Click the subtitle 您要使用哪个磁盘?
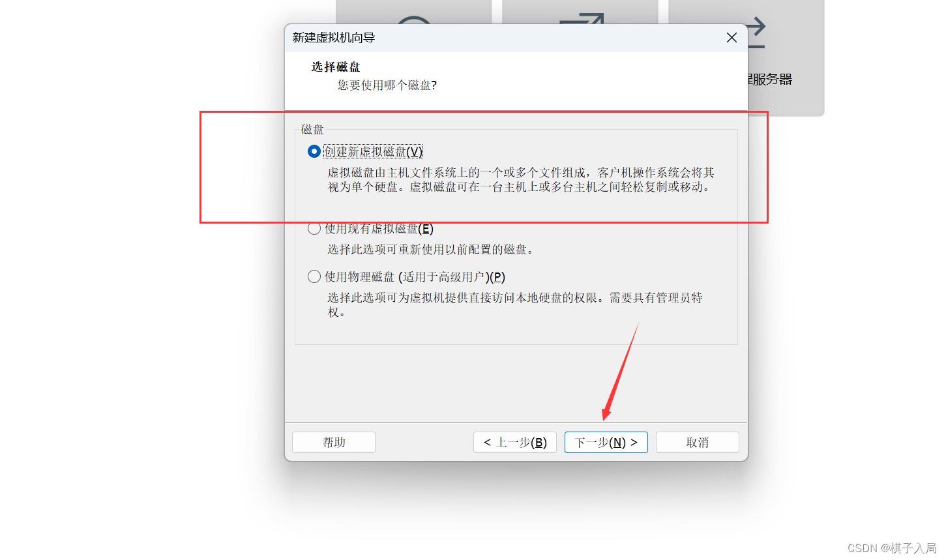946x560 pixels. [387, 85]
